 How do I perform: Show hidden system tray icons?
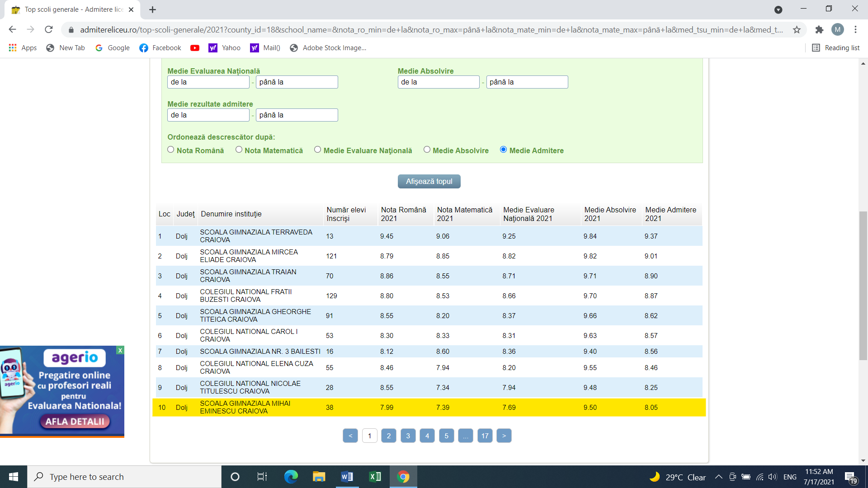click(x=718, y=477)
